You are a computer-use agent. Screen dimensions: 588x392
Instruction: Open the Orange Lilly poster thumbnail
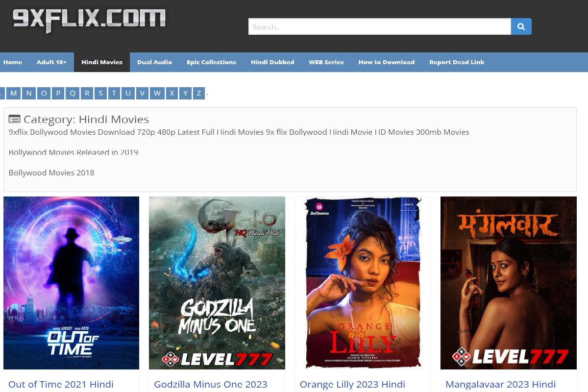click(x=363, y=283)
